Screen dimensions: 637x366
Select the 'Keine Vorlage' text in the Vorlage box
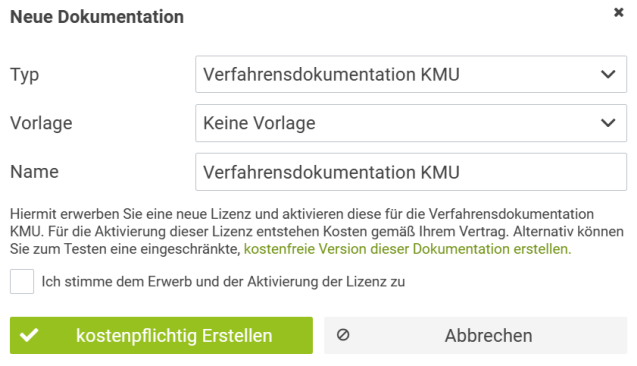coord(259,123)
